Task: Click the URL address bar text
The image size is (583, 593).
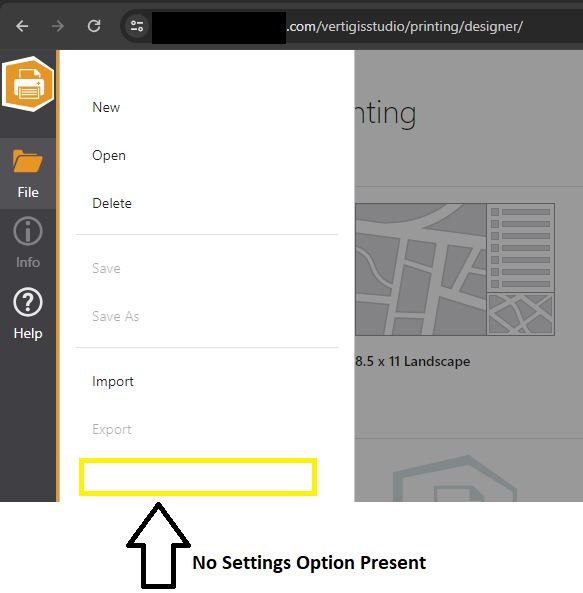Action: click(405, 26)
